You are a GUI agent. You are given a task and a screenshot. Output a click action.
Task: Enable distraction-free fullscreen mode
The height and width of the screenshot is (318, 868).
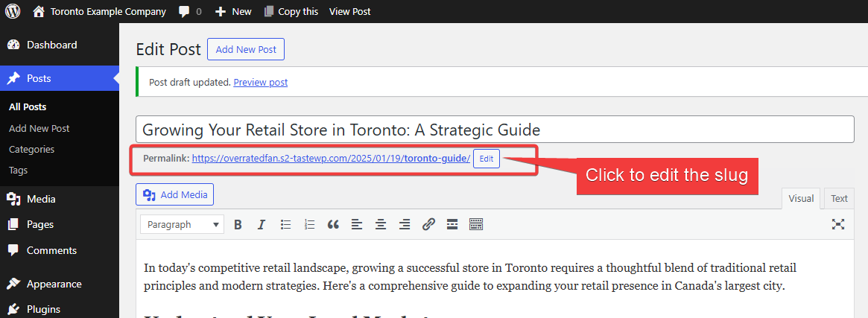(x=838, y=224)
